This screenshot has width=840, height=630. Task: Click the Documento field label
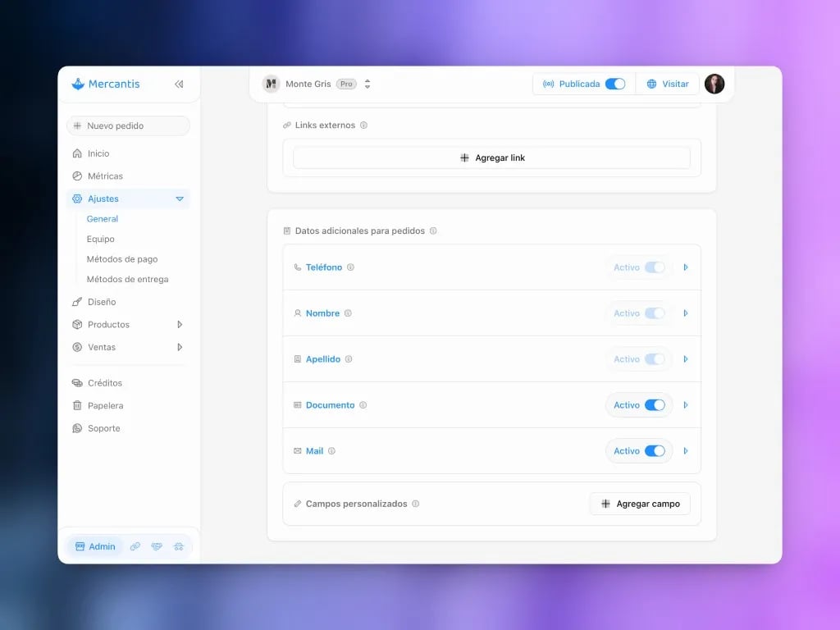tap(330, 405)
